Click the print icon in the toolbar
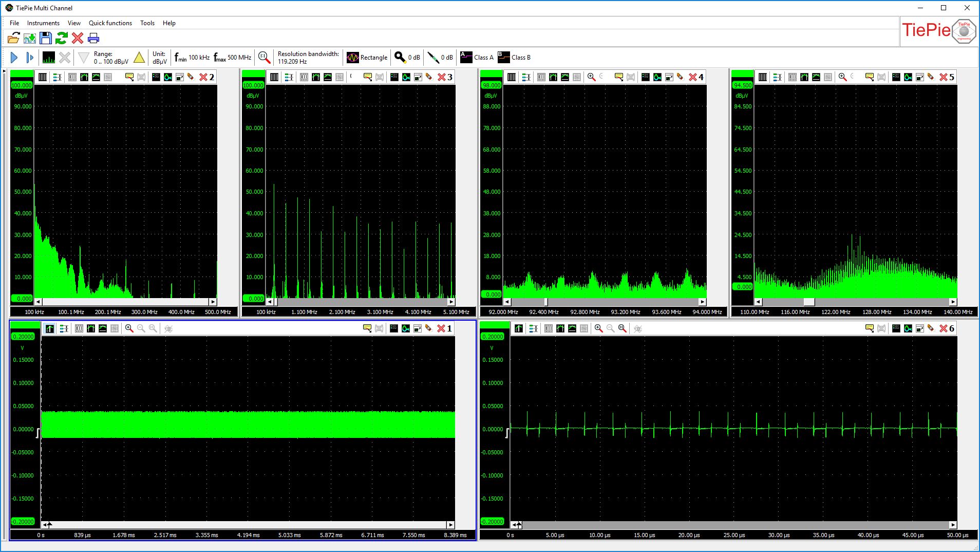The height and width of the screenshot is (552, 980). (x=93, y=39)
